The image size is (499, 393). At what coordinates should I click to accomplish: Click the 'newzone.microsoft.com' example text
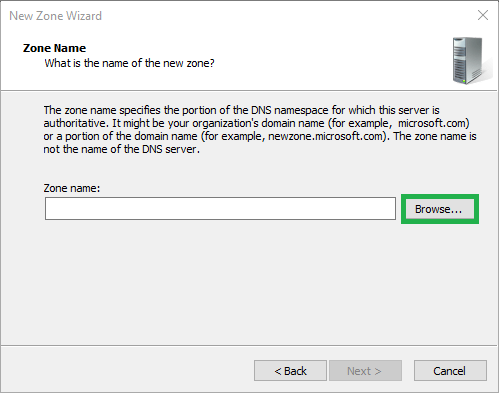[x=326, y=136]
